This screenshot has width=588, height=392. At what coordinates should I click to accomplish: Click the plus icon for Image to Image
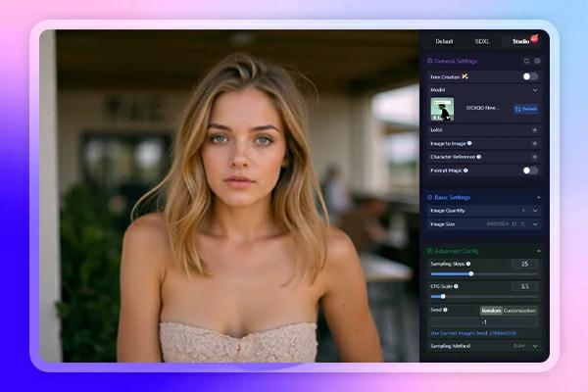pos(535,144)
